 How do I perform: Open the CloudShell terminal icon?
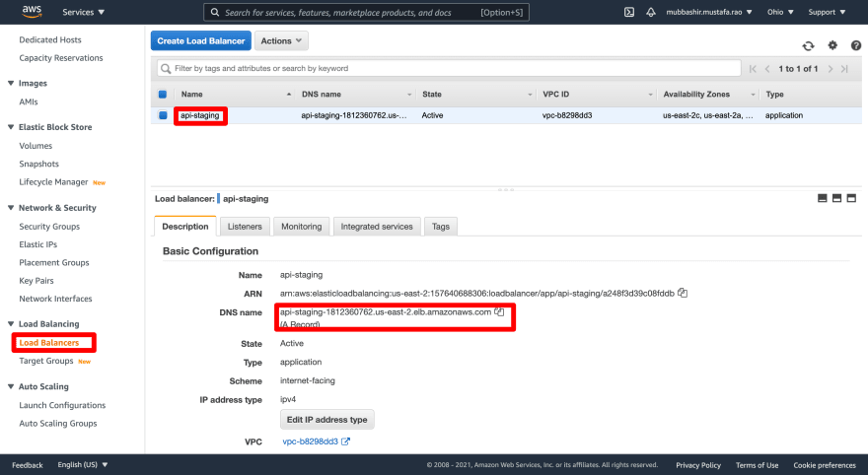coord(629,12)
